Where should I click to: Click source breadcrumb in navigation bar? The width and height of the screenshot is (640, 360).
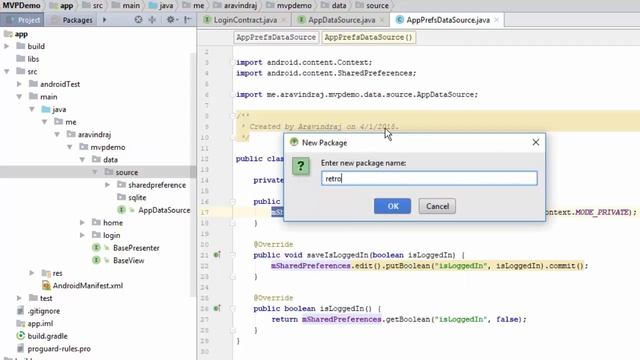point(372,5)
